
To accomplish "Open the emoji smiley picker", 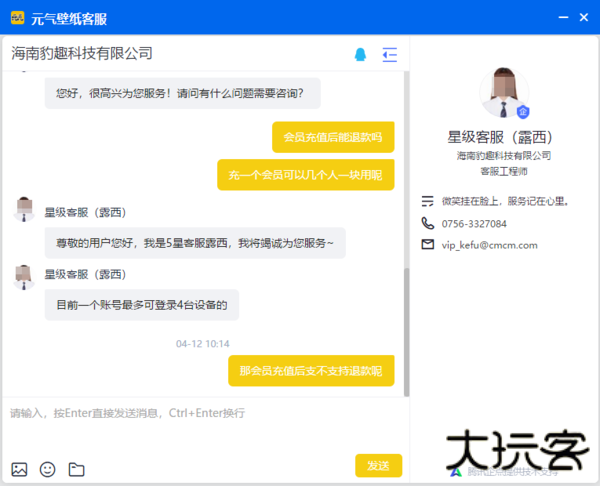I will [x=47, y=469].
